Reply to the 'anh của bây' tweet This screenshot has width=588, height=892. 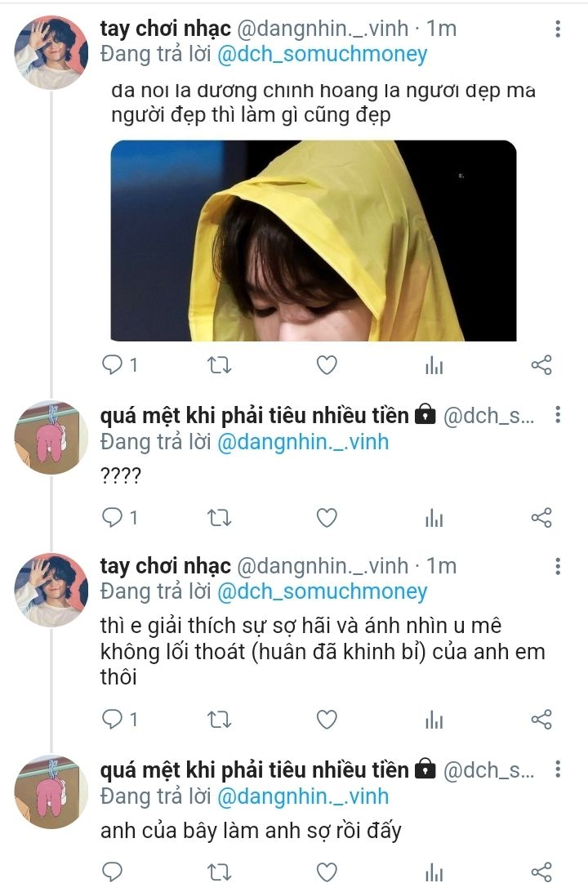pyautogui.click(x=112, y=872)
